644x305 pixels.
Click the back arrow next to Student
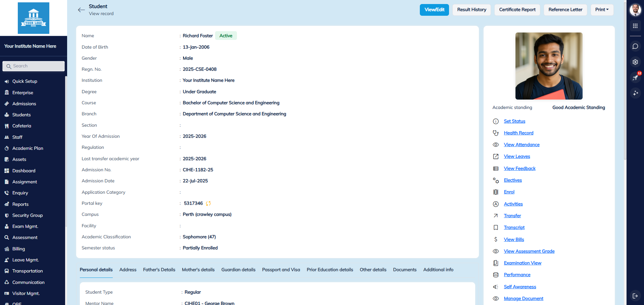click(x=81, y=10)
